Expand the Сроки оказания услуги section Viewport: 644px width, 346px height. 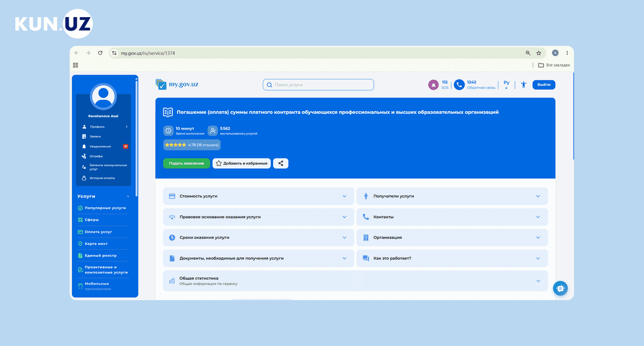click(x=259, y=237)
